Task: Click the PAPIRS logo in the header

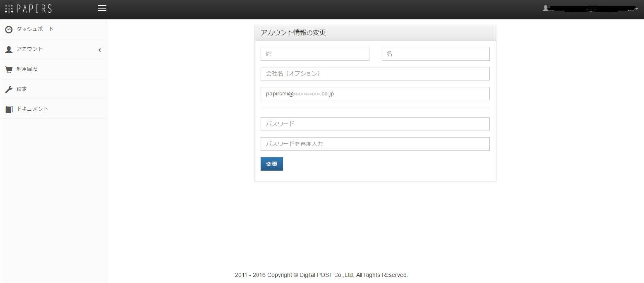Action: (28, 9)
